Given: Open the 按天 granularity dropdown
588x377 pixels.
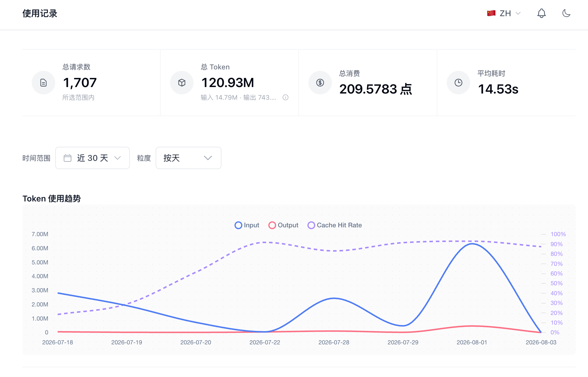Looking at the screenshot, I should pyautogui.click(x=189, y=158).
